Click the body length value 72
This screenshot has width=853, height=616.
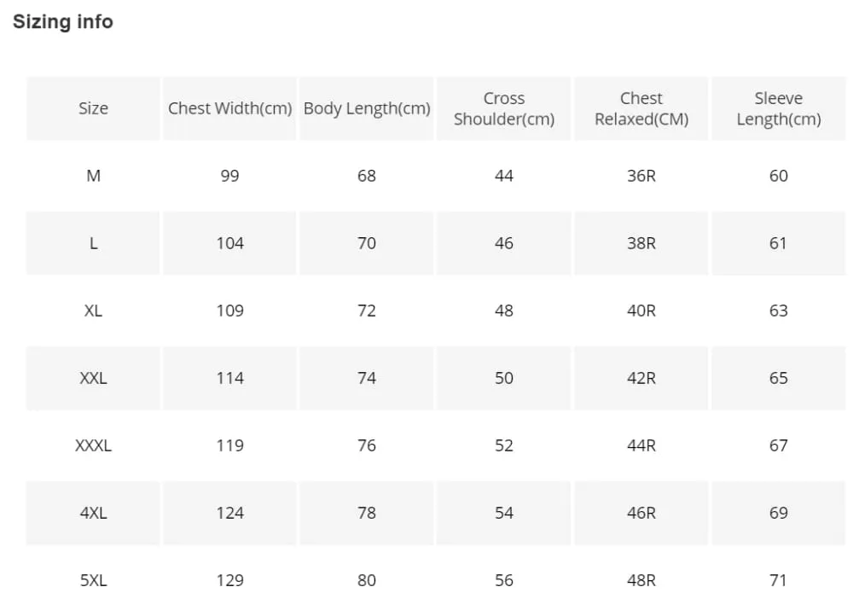(x=367, y=311)
